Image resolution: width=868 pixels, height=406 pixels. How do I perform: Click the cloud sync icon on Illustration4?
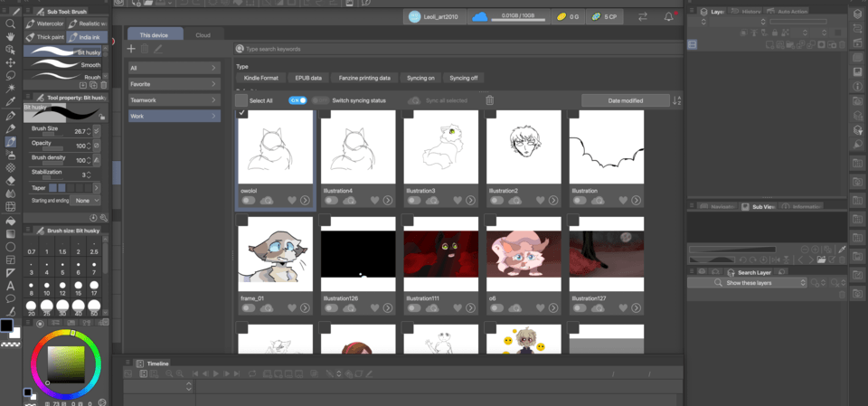pyautogui.click(x=350, y=201)
